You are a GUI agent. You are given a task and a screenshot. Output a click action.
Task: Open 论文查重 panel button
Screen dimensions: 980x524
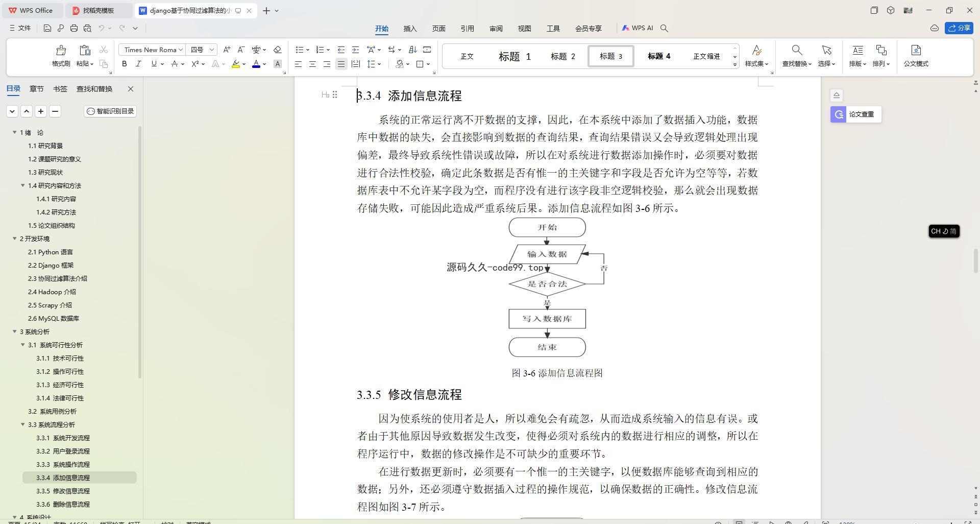click(855, 114)
